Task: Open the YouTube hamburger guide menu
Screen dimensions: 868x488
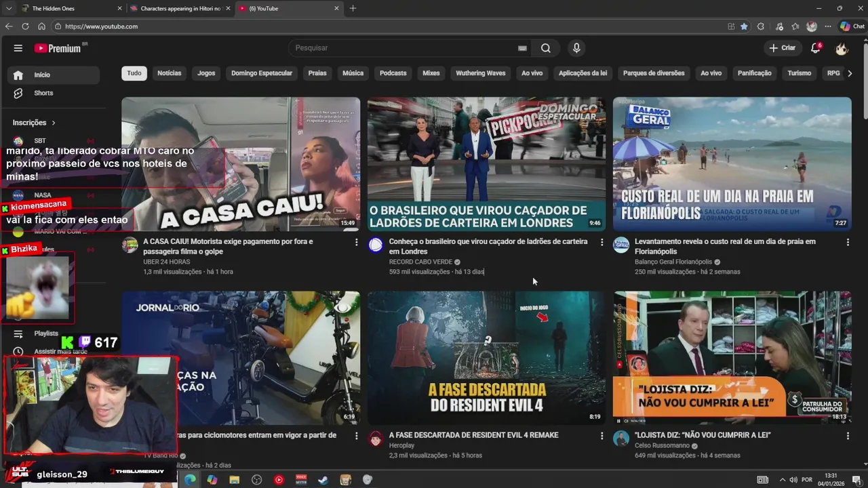Action: point(18,48)
